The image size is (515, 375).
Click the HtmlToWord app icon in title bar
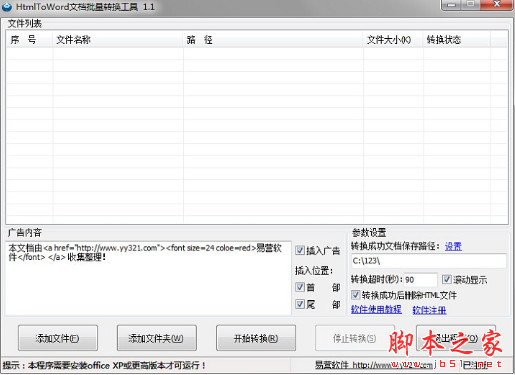(7, 7)
